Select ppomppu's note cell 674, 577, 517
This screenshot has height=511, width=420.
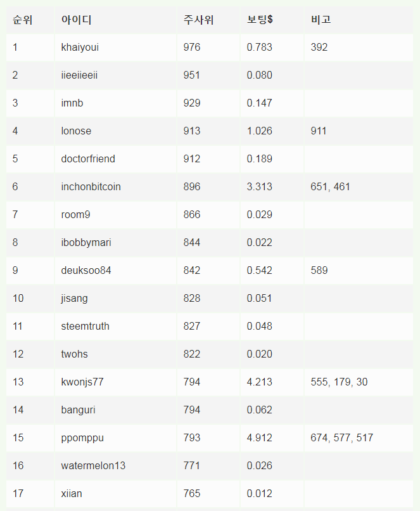tap(341, 437)
